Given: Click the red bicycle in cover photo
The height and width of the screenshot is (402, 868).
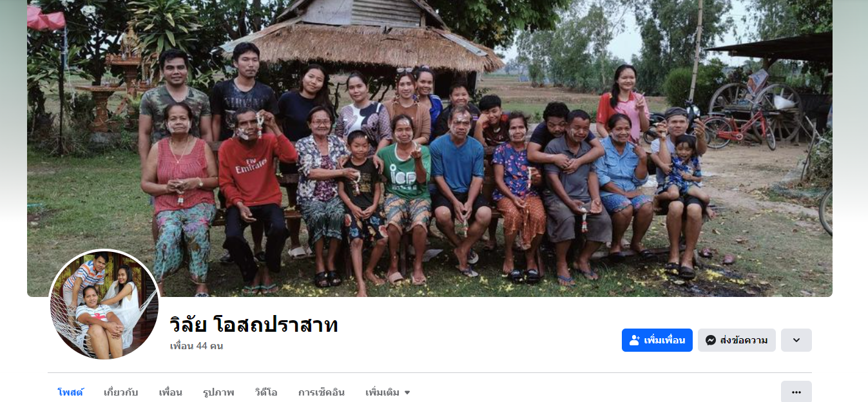Looking at the screenshot, I should 738,128.
